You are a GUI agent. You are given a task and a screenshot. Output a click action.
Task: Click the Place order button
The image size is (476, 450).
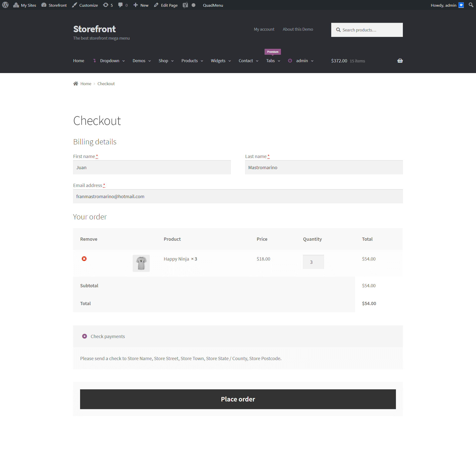(238, 399)
